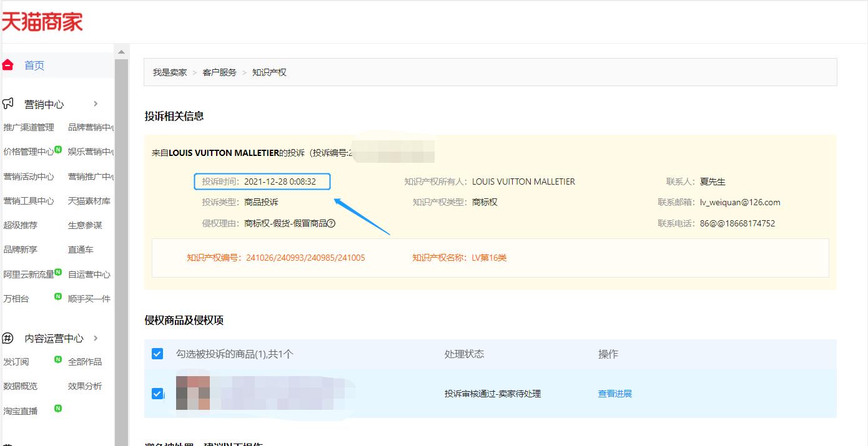This screenshot has width=868, height=446.
Task: Select the red home icon beside 首页
Action: tap(8, 64)
